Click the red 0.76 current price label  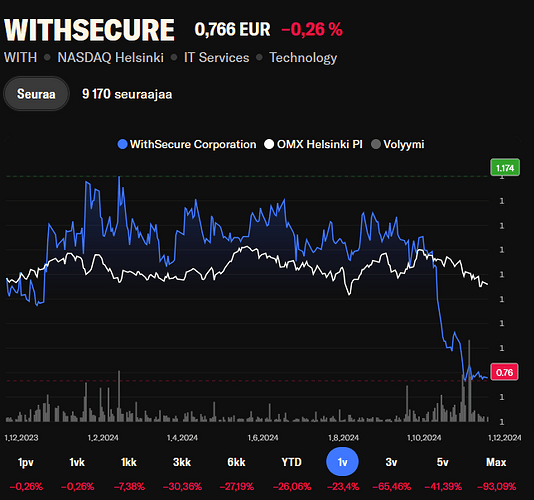(x=504, y=372)
